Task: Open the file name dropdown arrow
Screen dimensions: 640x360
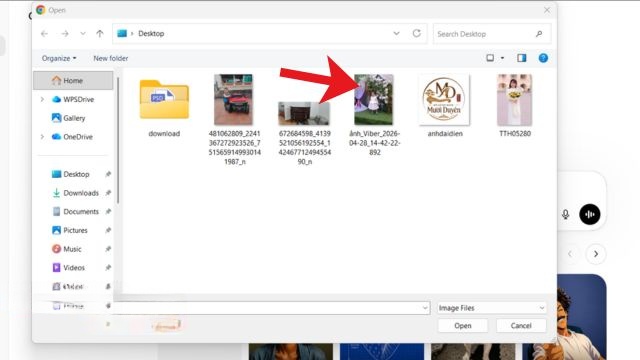Action: [425, 308]
